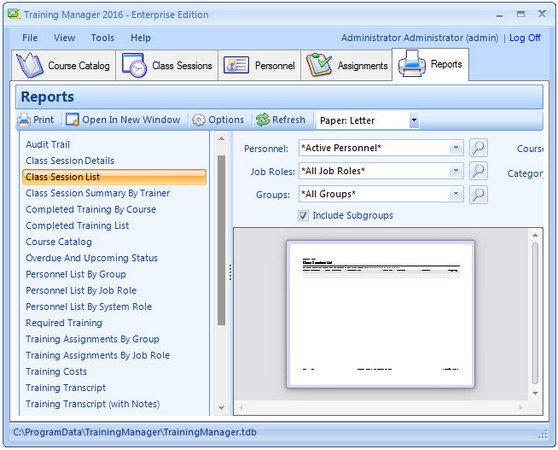Select the Reports tab
Screen dimensions: 558x450
click(430, 64)
